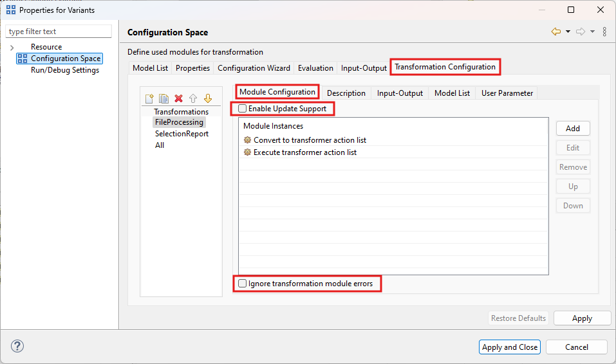Click the help question mark icon
This screenshot has width=616, height=364.
click(x=17, y=347)
